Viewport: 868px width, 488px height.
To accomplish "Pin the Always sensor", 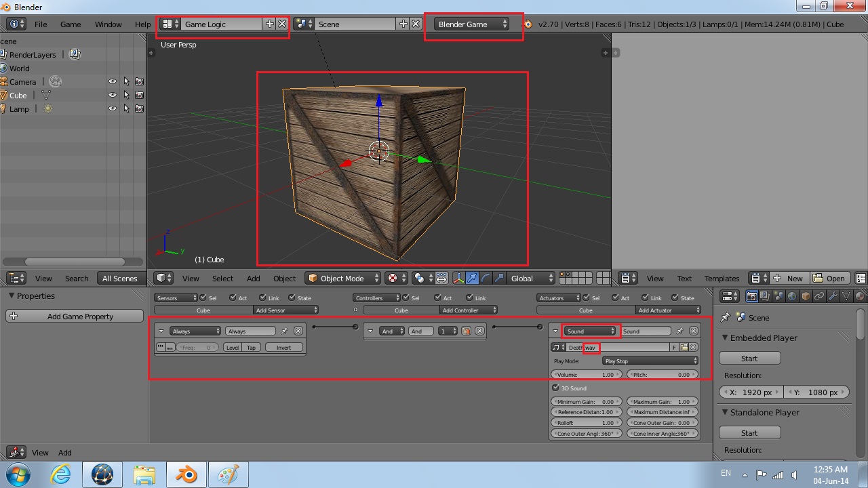I will coord(285,331).
